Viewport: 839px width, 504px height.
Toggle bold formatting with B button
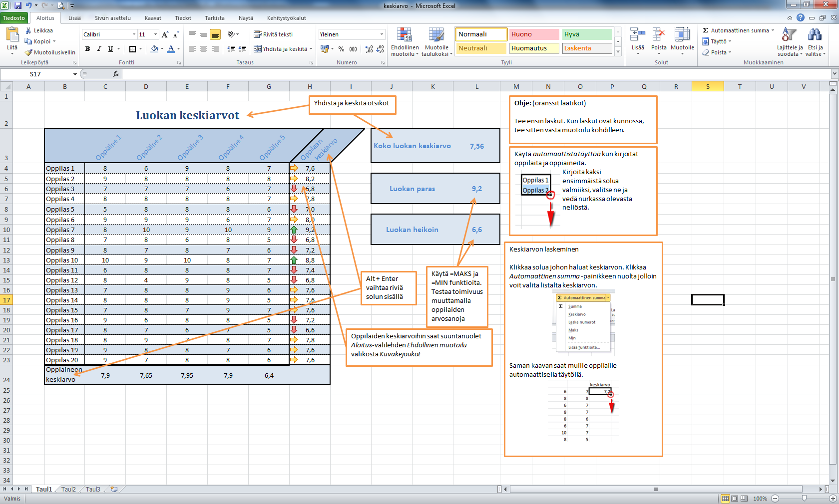88,49
